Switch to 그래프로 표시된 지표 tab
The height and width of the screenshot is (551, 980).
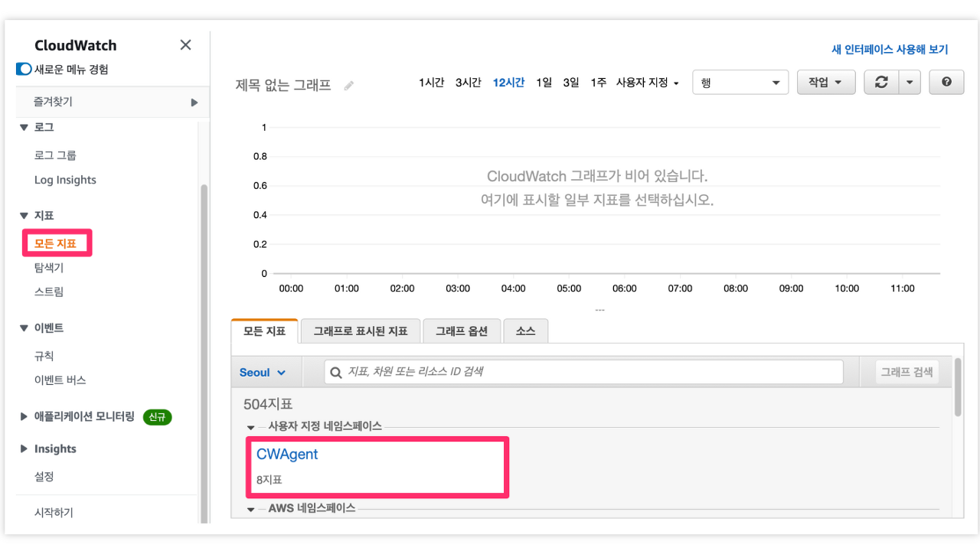[x=360, y=331]
